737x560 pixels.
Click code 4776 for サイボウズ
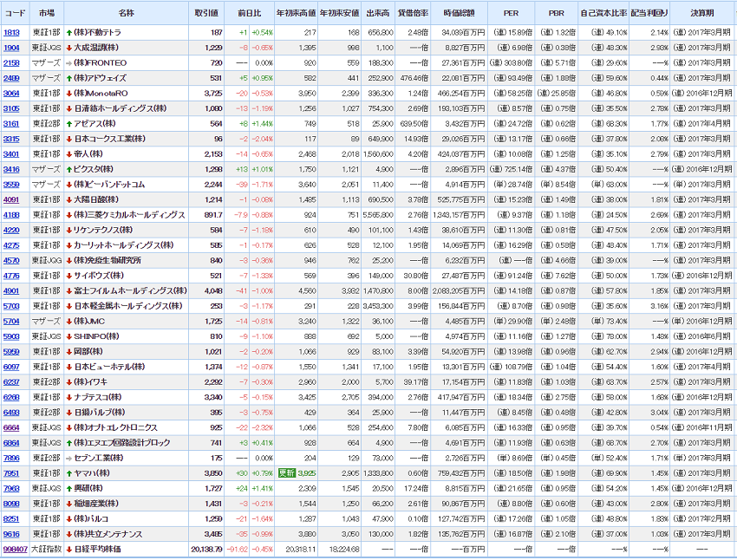(x=11, y=276)
